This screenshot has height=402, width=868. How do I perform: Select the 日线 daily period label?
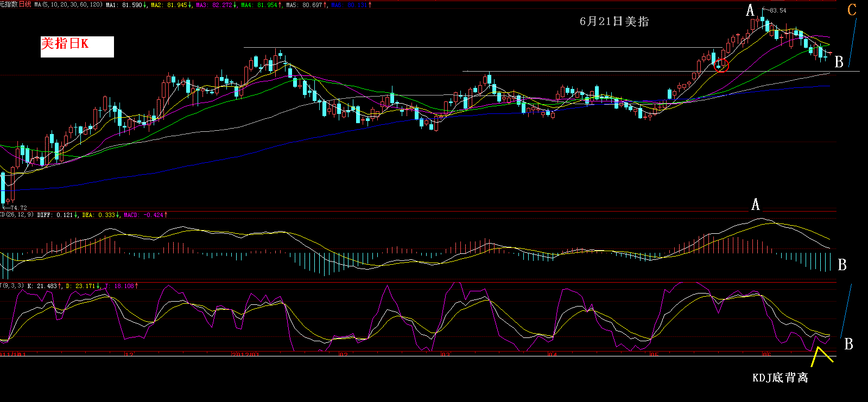tap(25, 4)
